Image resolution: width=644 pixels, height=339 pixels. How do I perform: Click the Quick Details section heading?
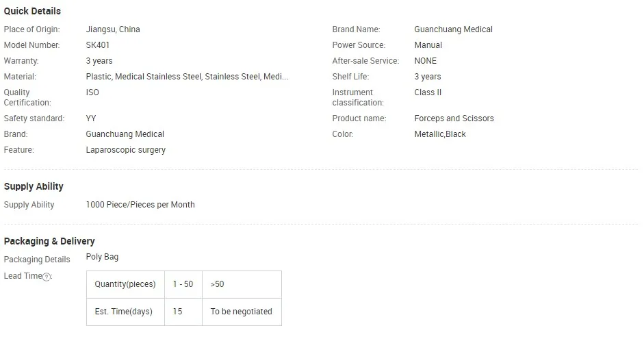(x=32, y=11)
